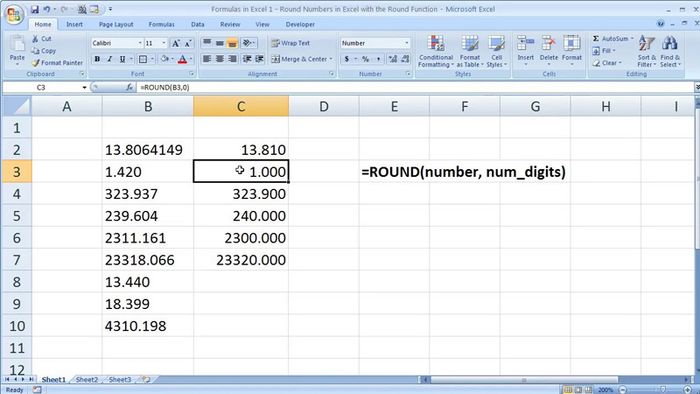Viewport: 700px width, 394px height.
Task: Align text left
Action: point(207,59)
